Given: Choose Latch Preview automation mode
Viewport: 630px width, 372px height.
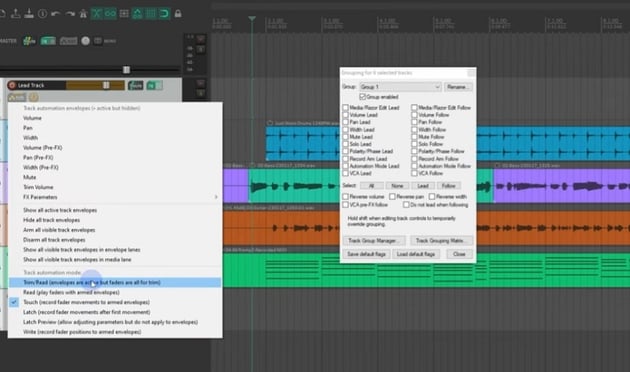Looking at the screenshot, I should pos(115,322).
